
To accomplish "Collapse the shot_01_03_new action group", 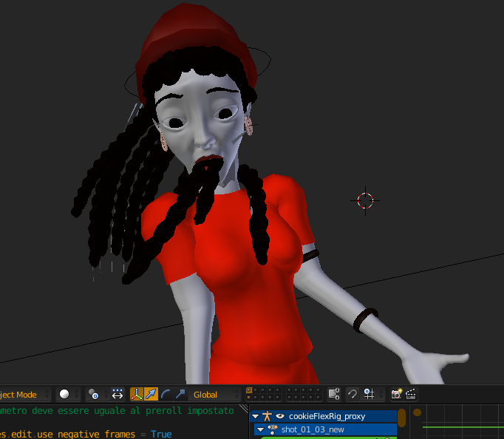I will click(260, 429).
